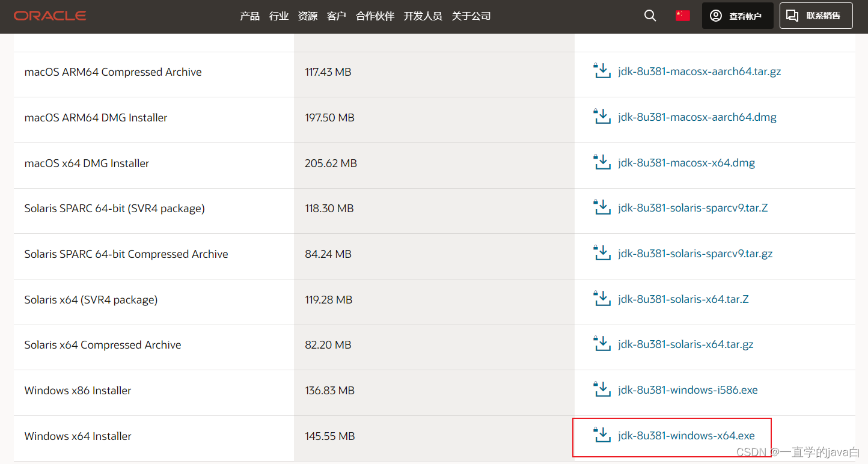
Task: Select 'Solaris x64 (SVR4 package)' text
Action: [91, 300]
